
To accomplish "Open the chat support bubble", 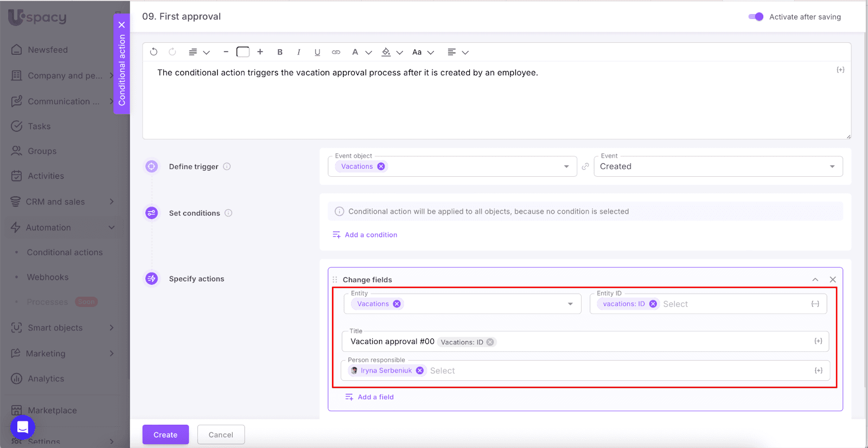I will 23,427.
